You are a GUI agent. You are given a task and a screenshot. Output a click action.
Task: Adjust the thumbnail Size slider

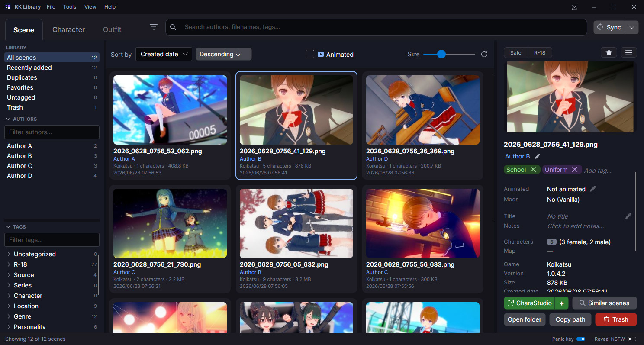point(449,54)
